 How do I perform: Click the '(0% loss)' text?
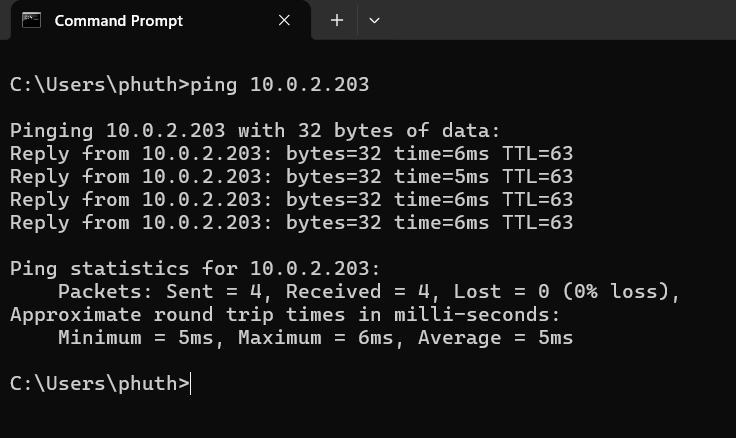(615, 292)
